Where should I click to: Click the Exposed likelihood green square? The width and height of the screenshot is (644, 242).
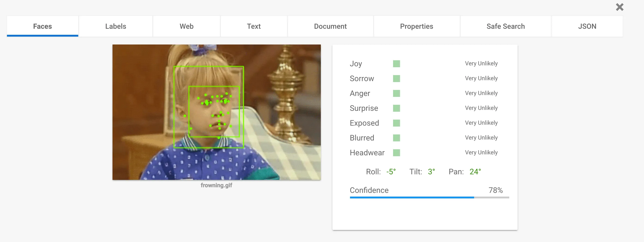click(396, 123)
